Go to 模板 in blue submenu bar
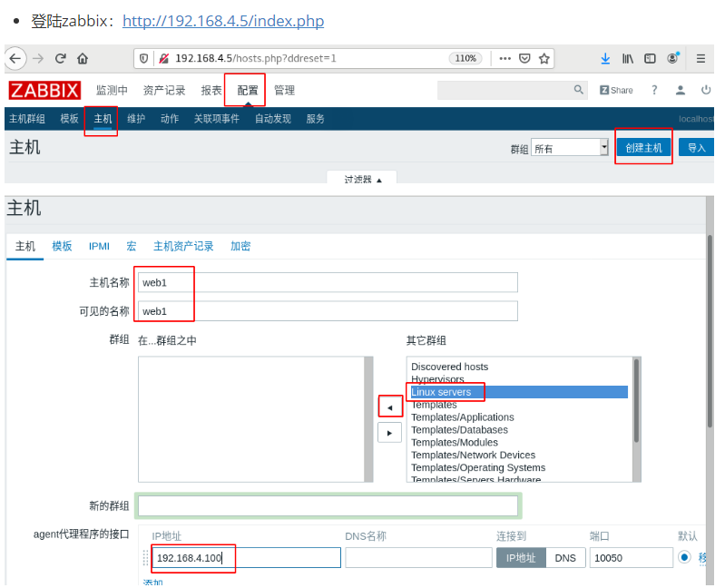Screen dimensions: 725x588 69,119
